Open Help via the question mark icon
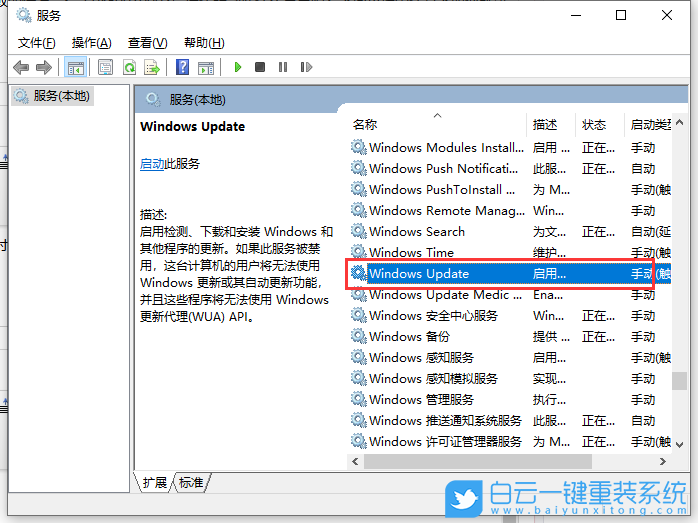 click(183, 68)
